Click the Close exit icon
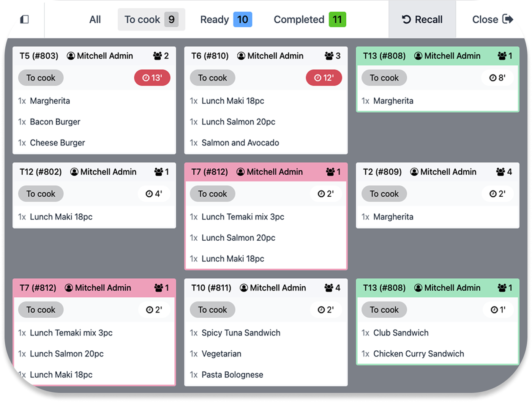The image size is (532, 402). pyautogui.click(x=507, y=19)
